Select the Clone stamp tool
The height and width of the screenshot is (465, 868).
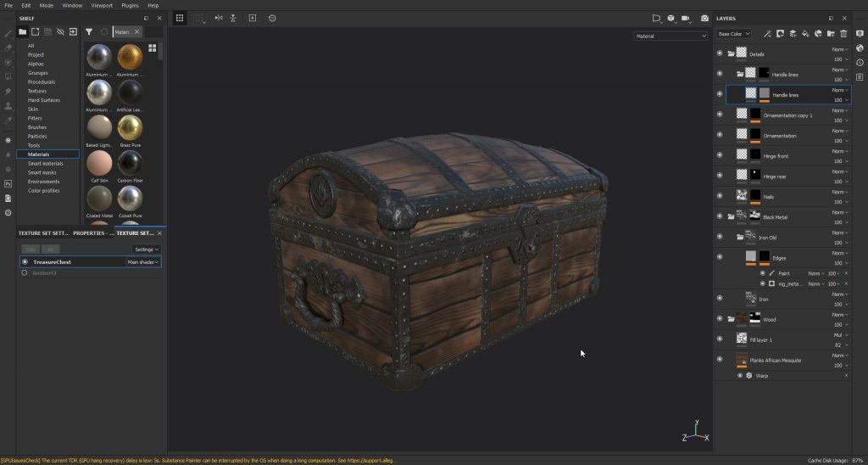[x=8, y=106]
